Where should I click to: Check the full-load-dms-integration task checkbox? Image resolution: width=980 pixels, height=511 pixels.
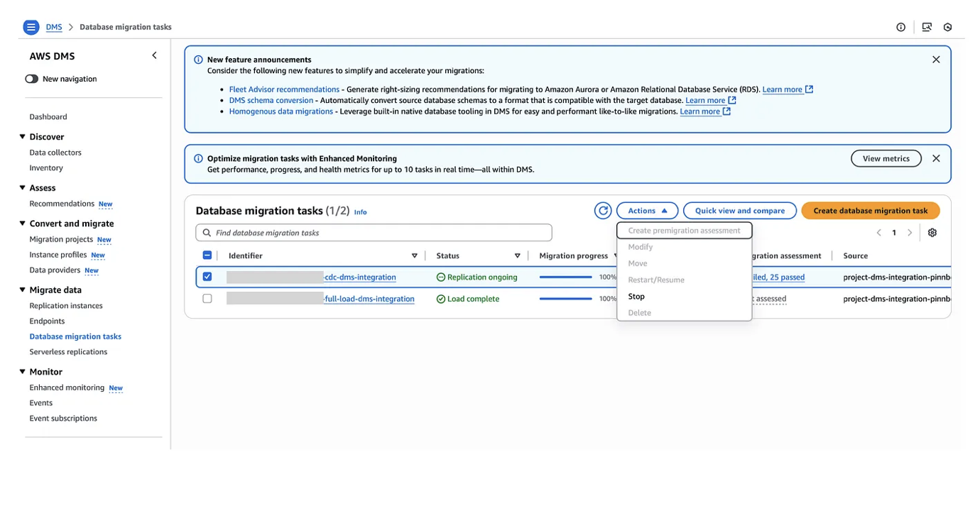[x=207, y=299]
